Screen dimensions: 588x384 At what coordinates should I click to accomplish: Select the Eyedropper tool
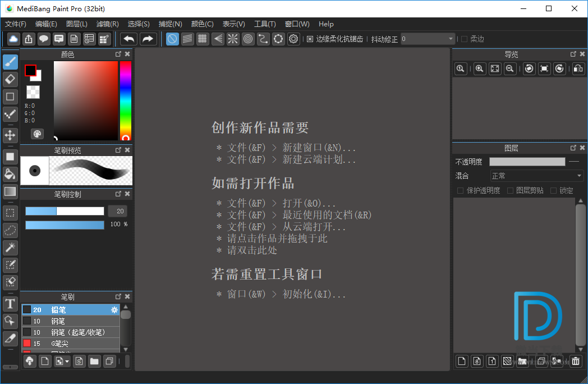pyautogui.click(x=10, y=339)
